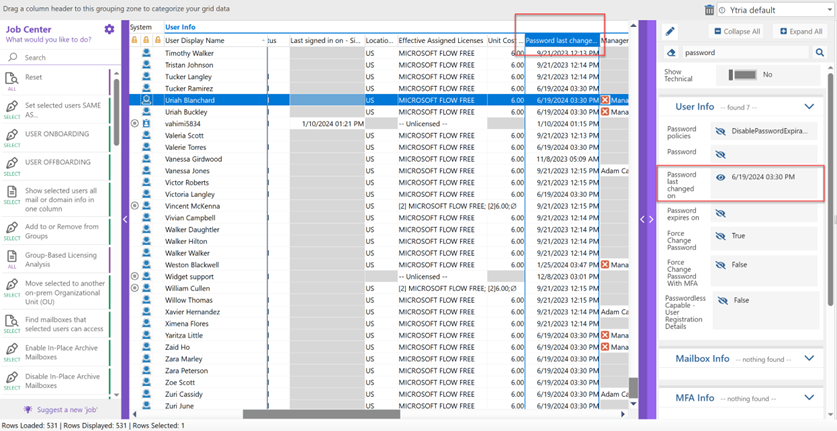
Task: Click the Job Center Search field
Action: point(60,57)
